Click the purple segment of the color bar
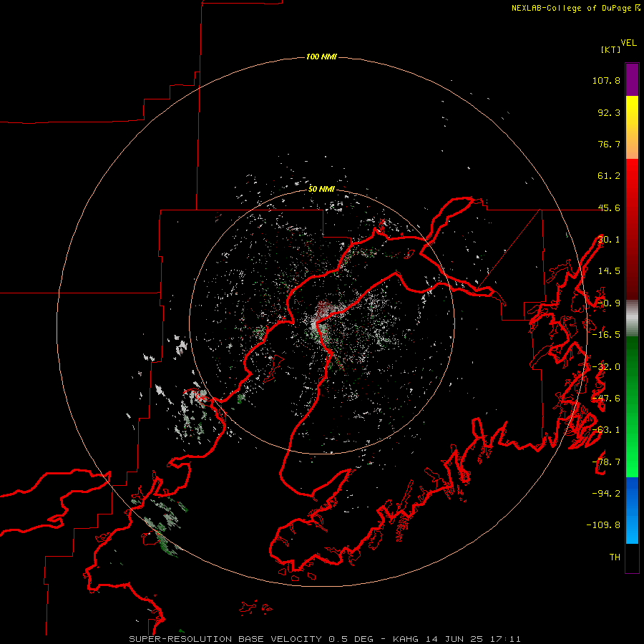The image size is (644, 644). (x=632, y=80)
